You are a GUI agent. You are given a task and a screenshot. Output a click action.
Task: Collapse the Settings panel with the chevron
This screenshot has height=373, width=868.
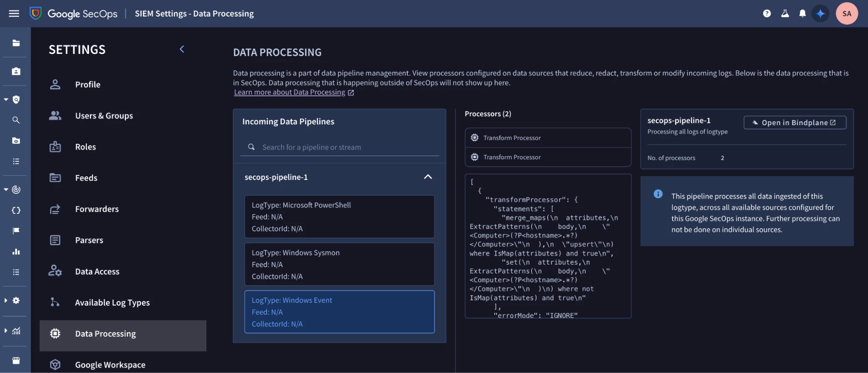(x=182, y=49)
